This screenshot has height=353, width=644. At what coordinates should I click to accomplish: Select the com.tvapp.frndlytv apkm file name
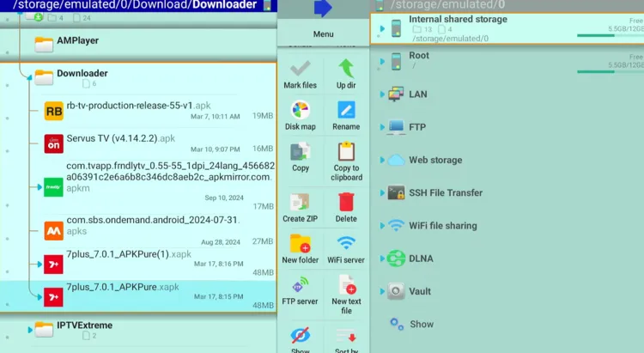[x=171, y=177]
